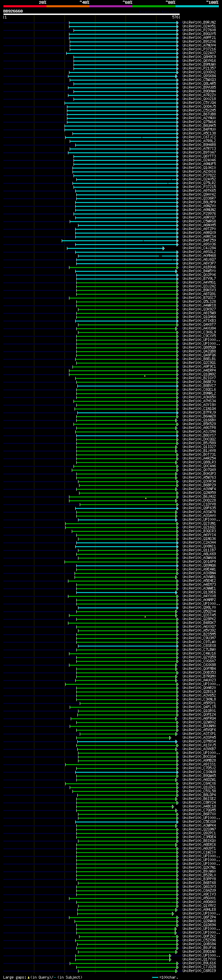Select the UniRef100_D0CQQ2 label
The image size is (222, 980).
[x=199, y=439]
